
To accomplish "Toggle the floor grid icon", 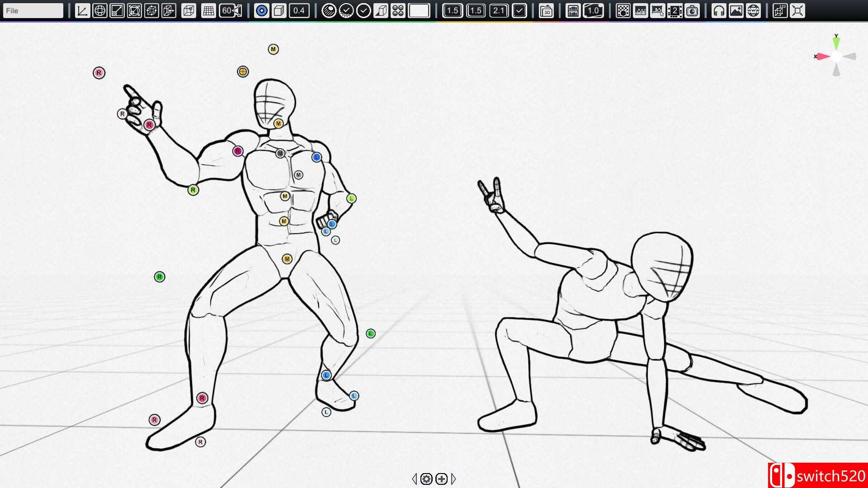I will click(208, 10).
